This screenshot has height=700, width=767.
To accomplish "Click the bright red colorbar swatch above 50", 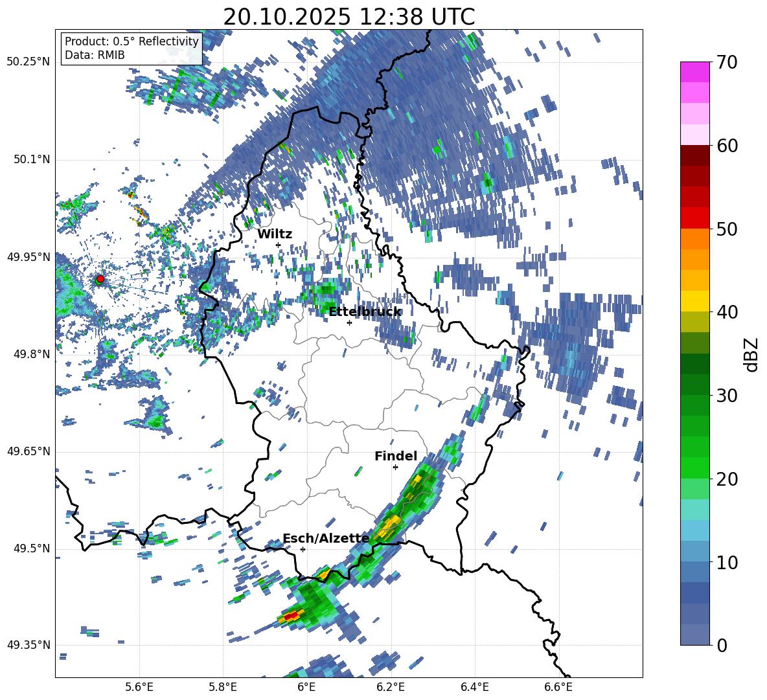I will [695, 218].
